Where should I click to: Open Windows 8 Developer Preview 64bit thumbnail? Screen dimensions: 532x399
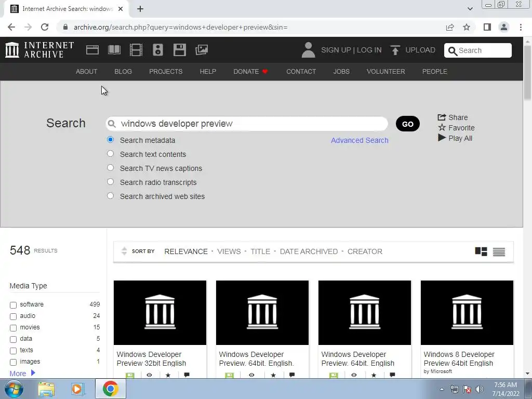pyautogui.click(x=467, y=312)
